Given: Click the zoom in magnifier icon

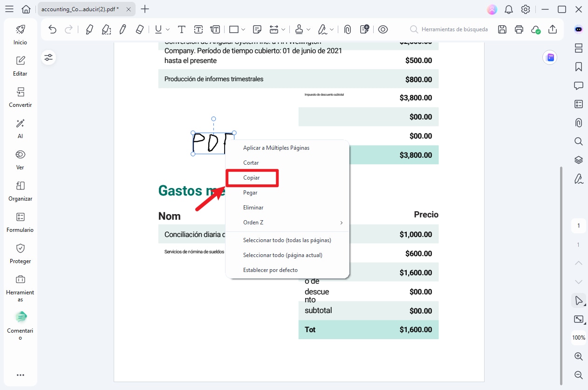Looking at the screenshot, I should pos(578,356).
